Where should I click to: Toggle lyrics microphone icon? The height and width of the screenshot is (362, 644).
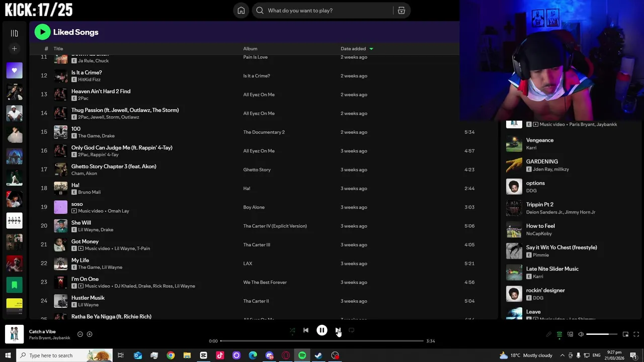point(548,334)
